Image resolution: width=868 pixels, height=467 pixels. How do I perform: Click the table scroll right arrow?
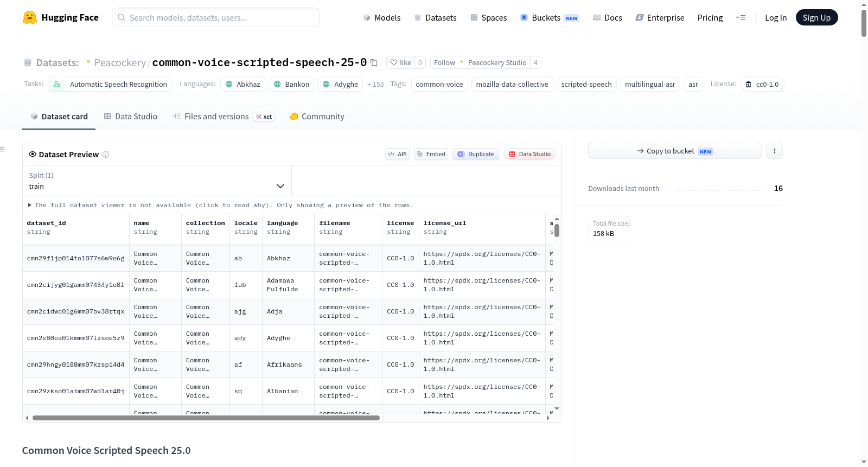(x=548, y=418)
